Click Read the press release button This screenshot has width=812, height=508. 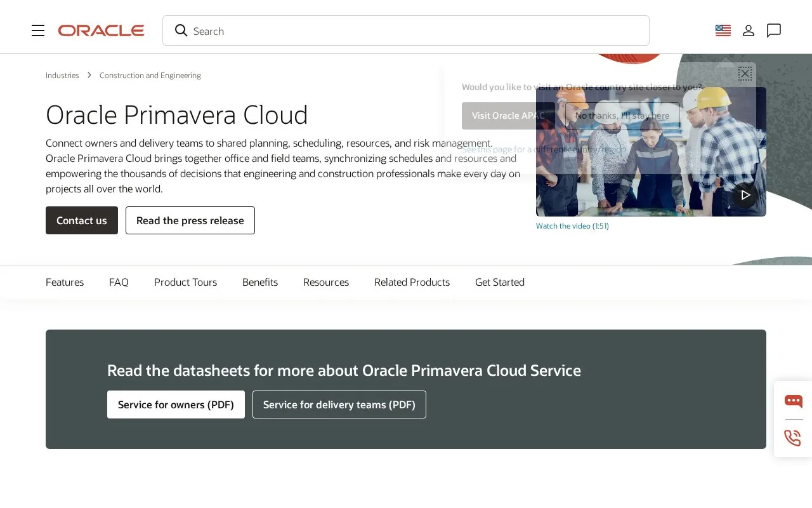pos(190,220)
